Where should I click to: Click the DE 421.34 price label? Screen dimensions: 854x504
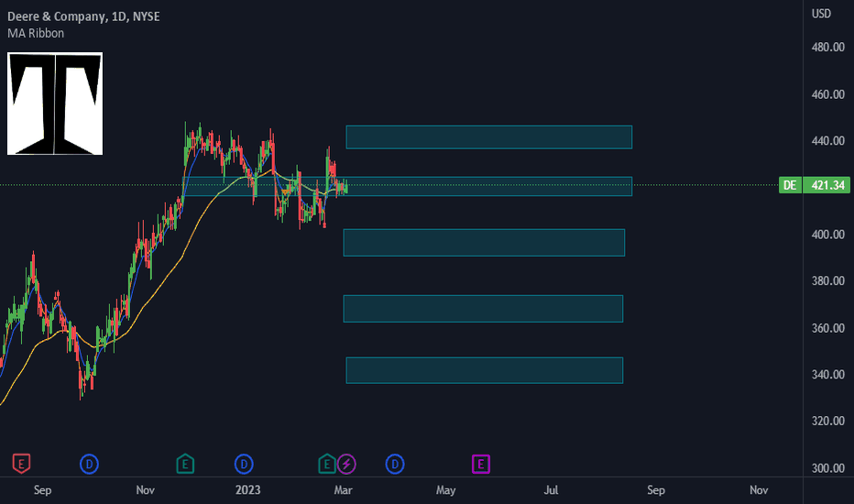(815, 185)
